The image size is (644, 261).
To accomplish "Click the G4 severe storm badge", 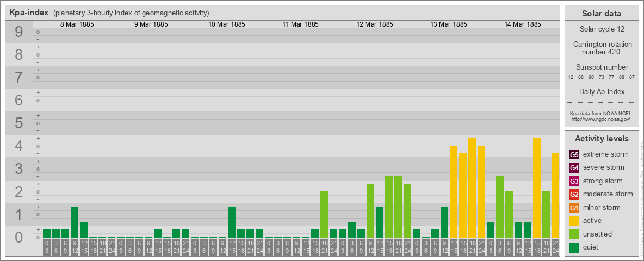I will click(574, 168).
